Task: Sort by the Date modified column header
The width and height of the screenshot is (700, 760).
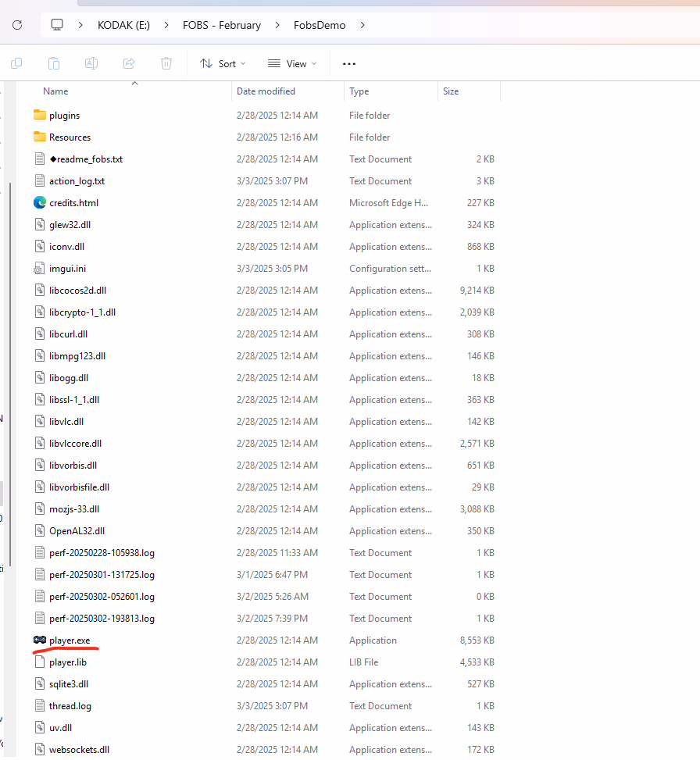Action: pyautogui.click(x=266, y=91)
